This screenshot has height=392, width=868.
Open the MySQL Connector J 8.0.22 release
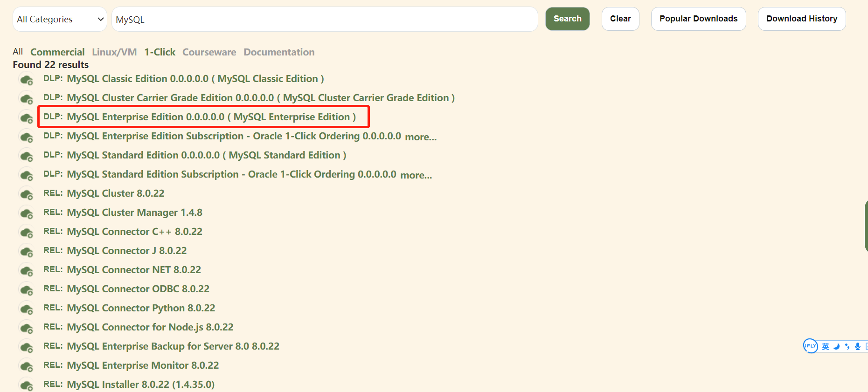[x=127, y=251]
